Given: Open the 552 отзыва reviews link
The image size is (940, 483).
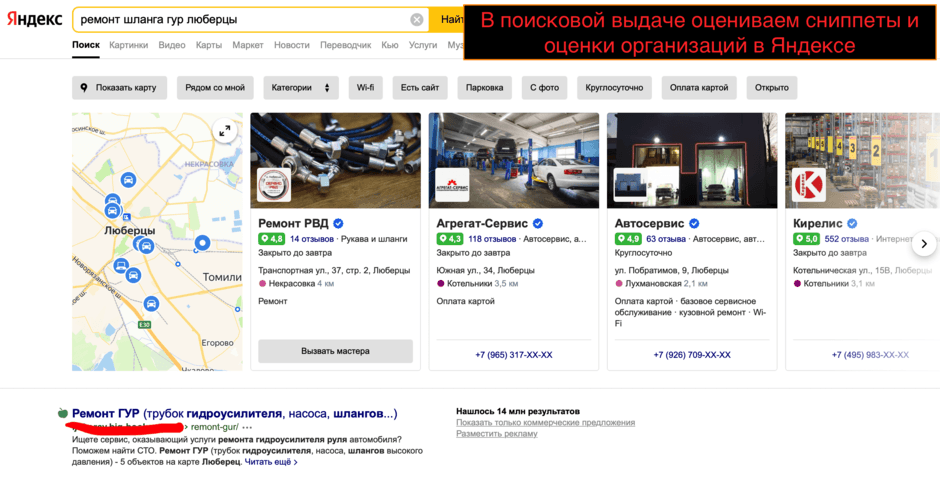Looking at the screenshot, I should [x=847, y=239].
